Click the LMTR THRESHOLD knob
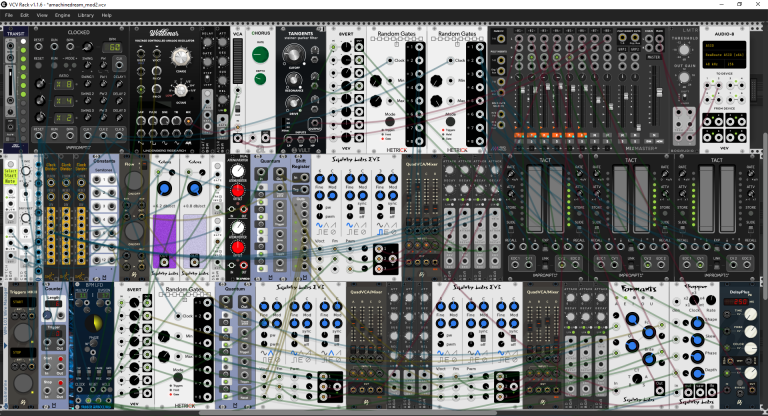This screenshot has height=416, width=768. point(684,50)
